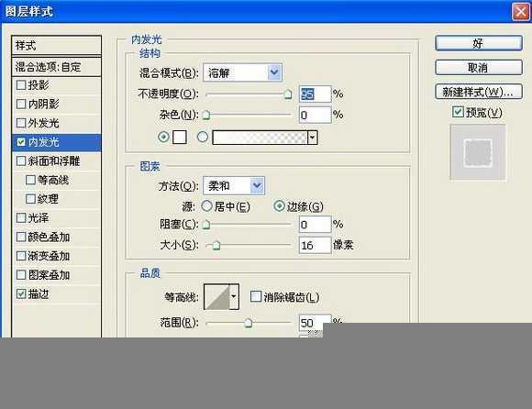Tick the 纹理 texture checkbox
This screenshot has height=409, width=532.
click(x=30, y=199)
